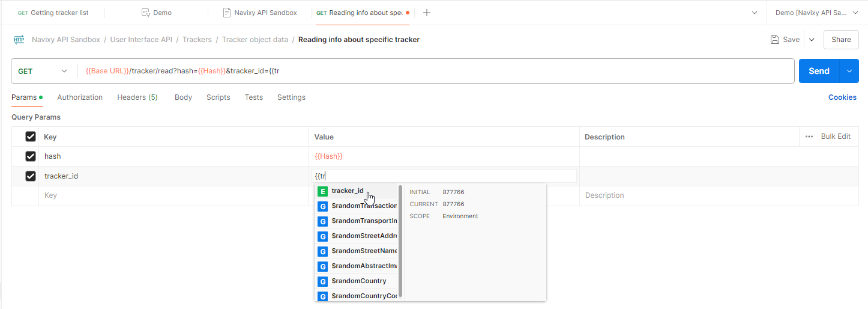This screenshot has width=868, height=309.
Task: Open the GET method dropdown
Action: pyautogui.click(x=43, y=71)
